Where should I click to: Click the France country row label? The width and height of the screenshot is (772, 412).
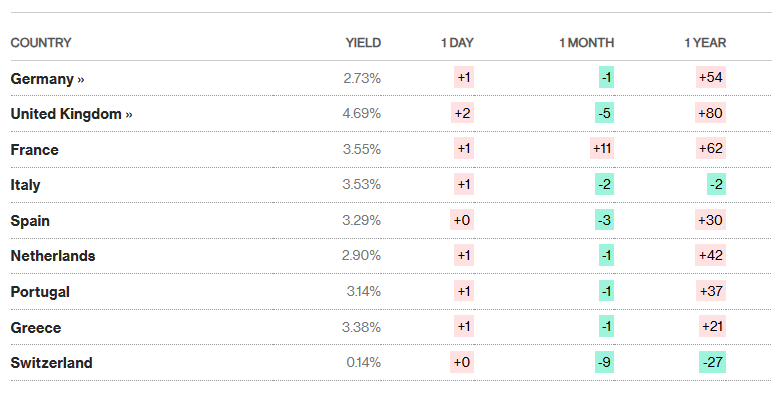[x=35, y=149]
